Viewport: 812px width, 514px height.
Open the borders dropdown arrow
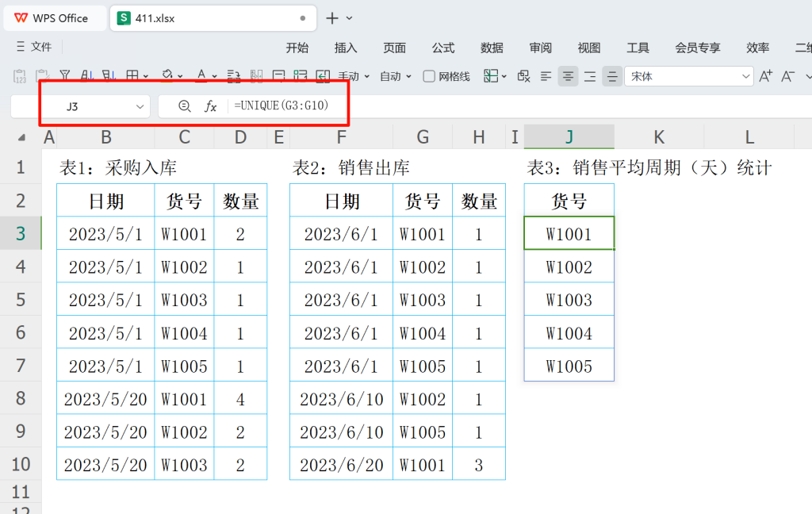click(x=146, y=77)
